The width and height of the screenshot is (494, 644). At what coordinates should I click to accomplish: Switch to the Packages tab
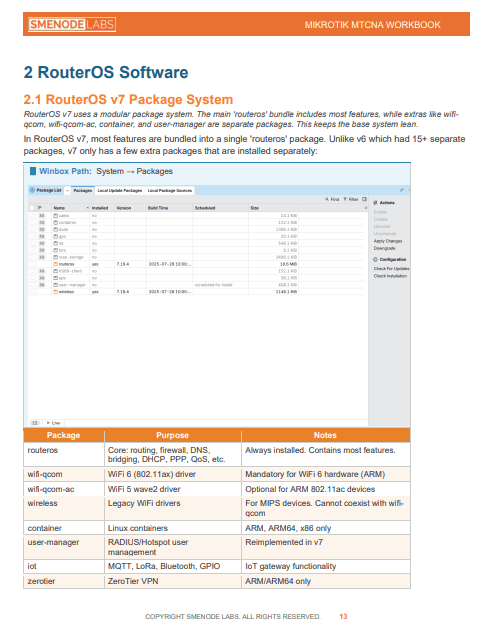coord(83,191)
